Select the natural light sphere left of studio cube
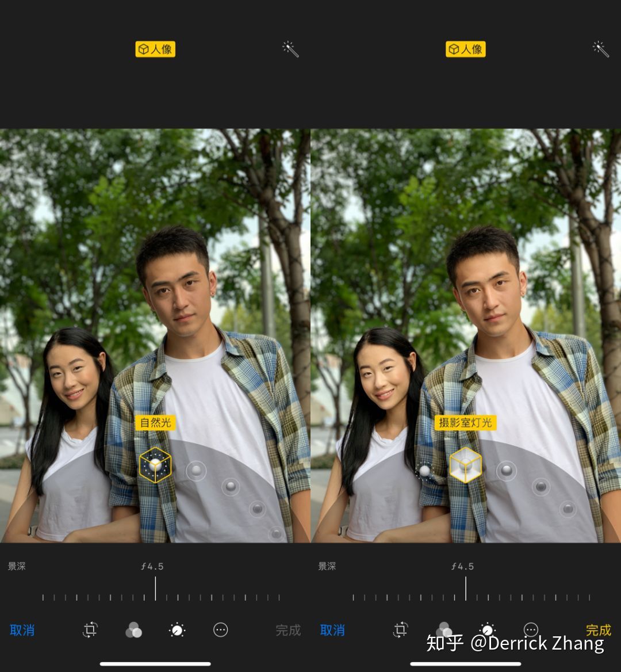The image size is (621, 672). pyautogui.click(x=424, y=471)
